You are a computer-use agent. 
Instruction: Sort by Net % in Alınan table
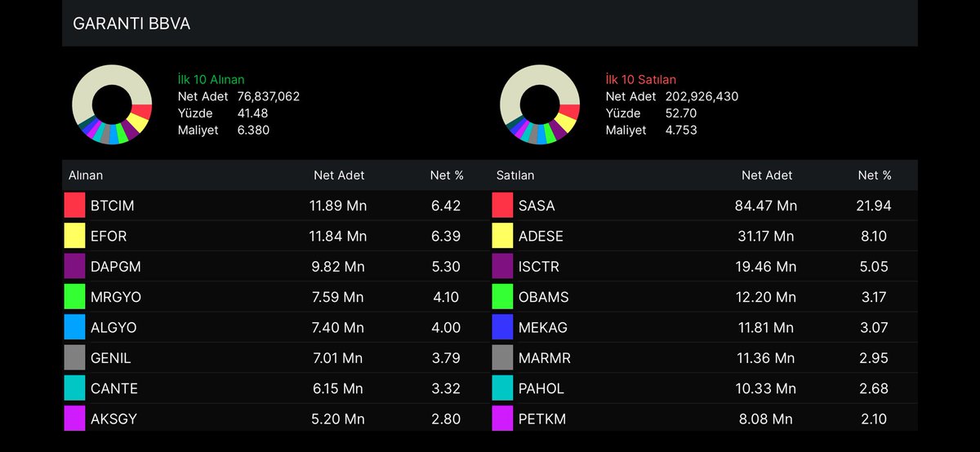click(447, 175)
